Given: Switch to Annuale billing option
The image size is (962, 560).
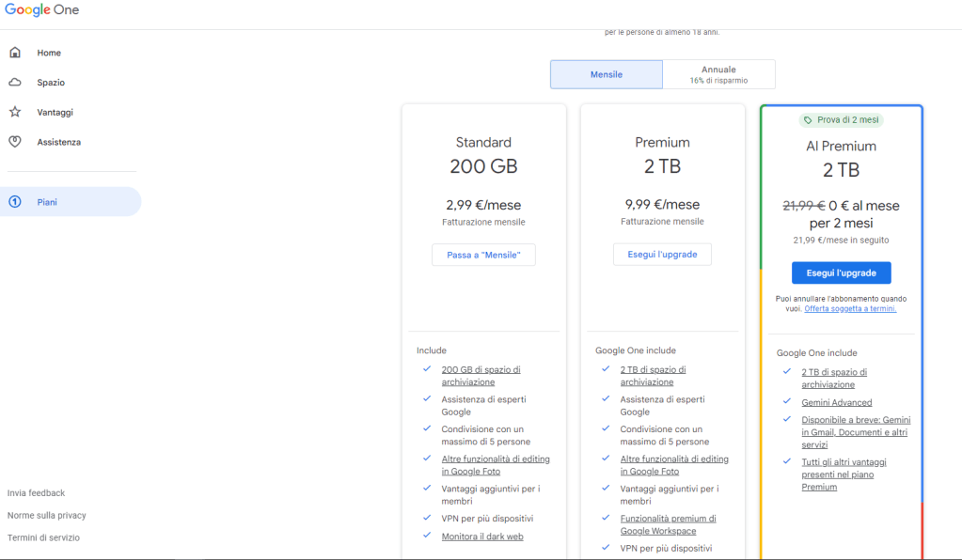Looking at the screenshot, I should pyautogui.click(x=718, y=74).
